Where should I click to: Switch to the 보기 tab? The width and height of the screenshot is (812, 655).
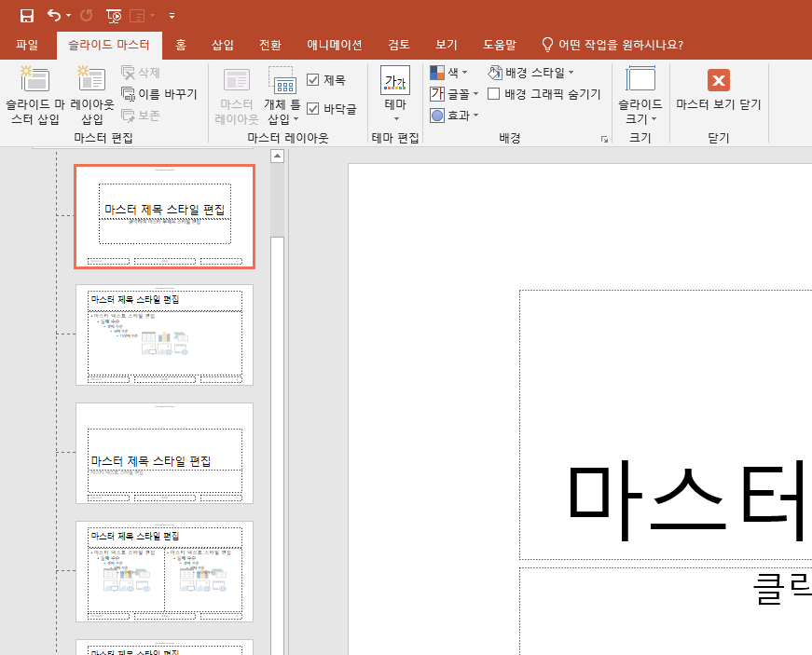coord(447,45)
